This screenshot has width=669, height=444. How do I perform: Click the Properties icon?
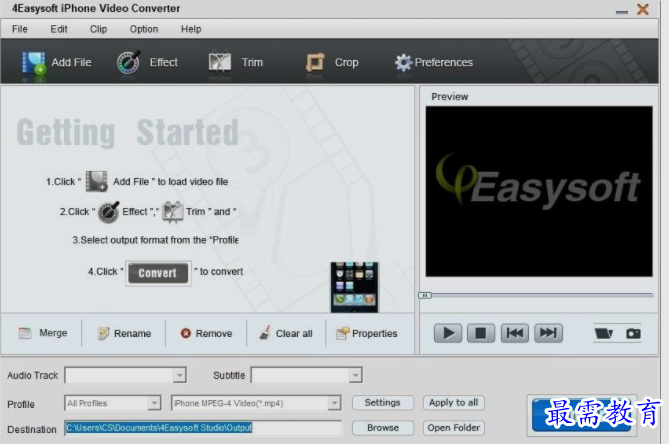(x=343, y=333)
